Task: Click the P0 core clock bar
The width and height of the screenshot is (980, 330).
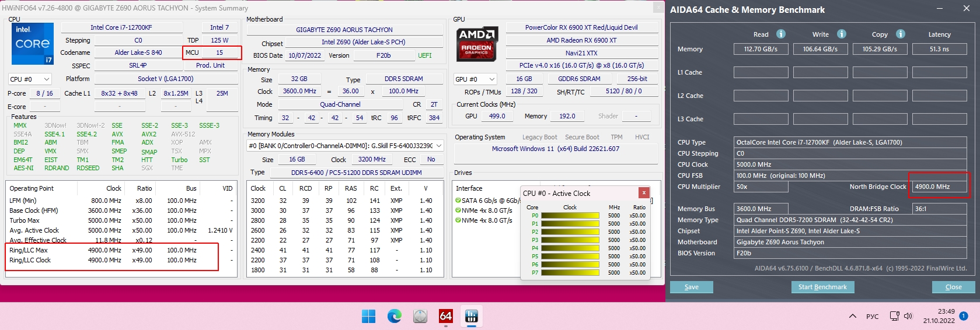Action: [570, 216]
